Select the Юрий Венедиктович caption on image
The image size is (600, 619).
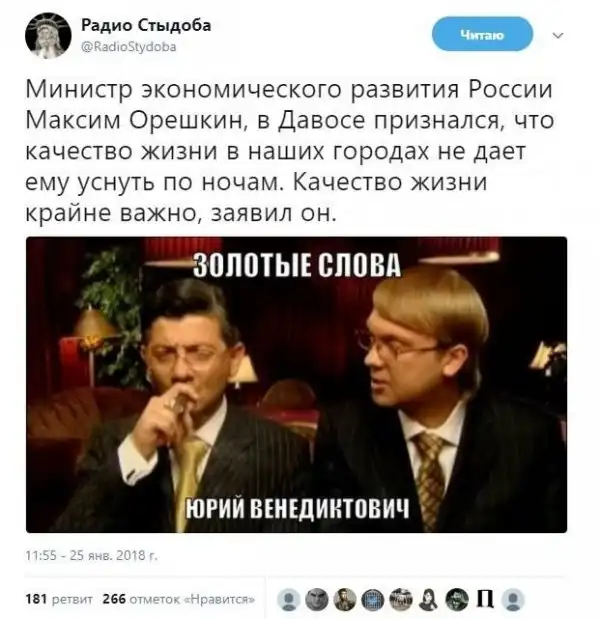[298, 508]
